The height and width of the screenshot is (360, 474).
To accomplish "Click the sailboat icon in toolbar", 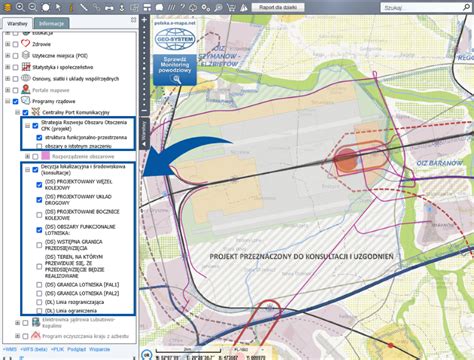I will (244, 7).
